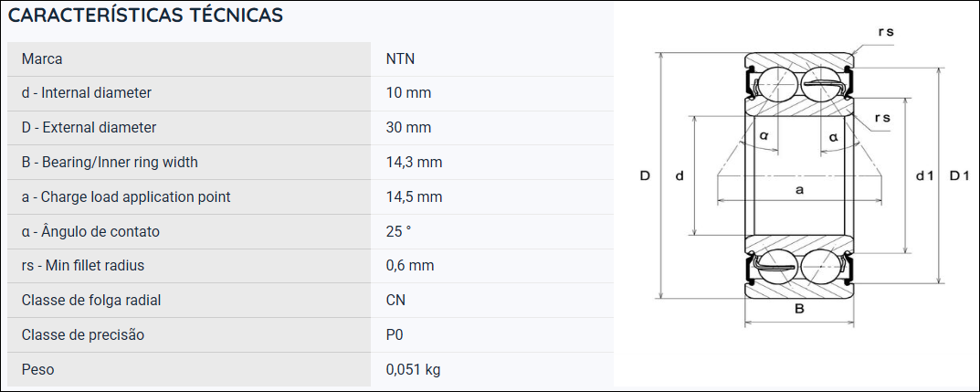This screenshot has height=392, width=980.
Task: Click the 14,5 mm value
Action: [415, 197]
